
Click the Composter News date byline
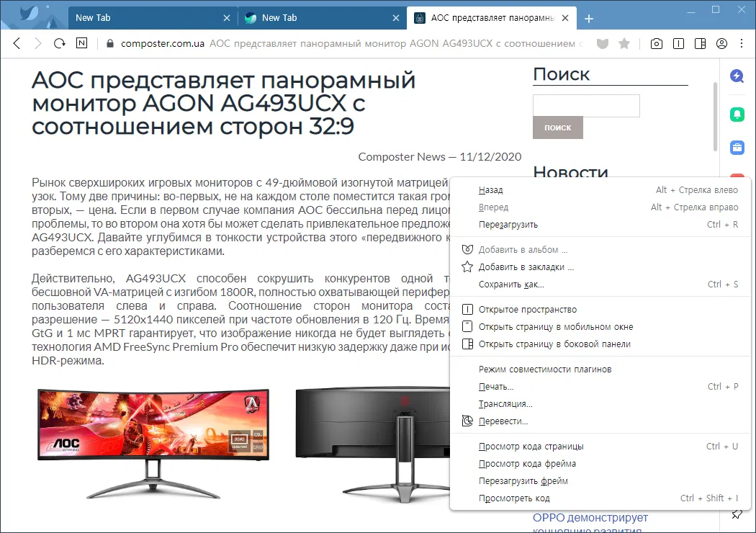(x=440, y=157)
